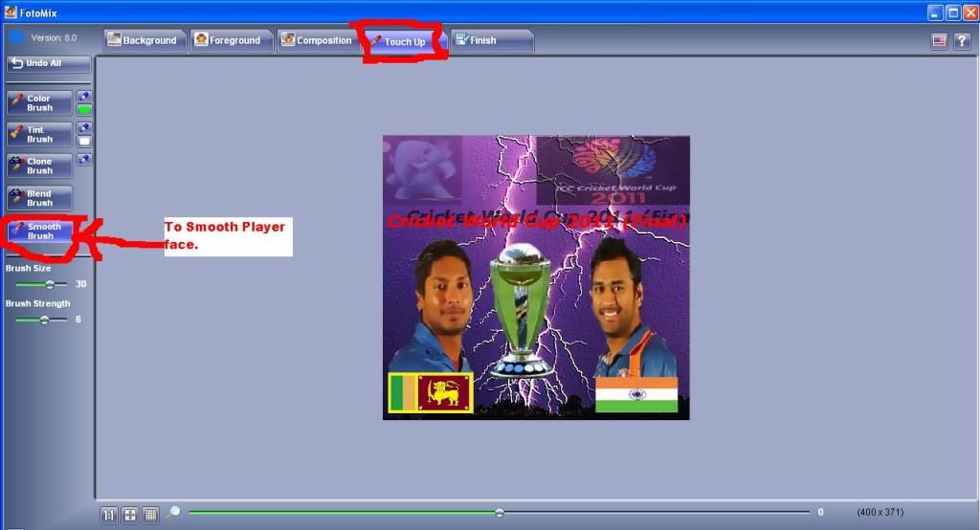Viewport: 980px width, 530px height.
Task: Click the magnifier zoom icon
Action: [174, 513]
